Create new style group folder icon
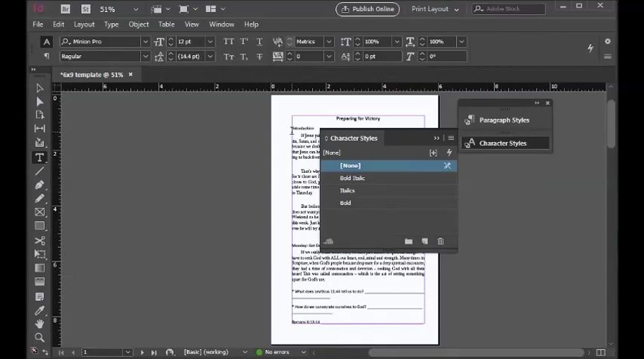The height and width of the screenshot is (359, 644). point(408,241)
